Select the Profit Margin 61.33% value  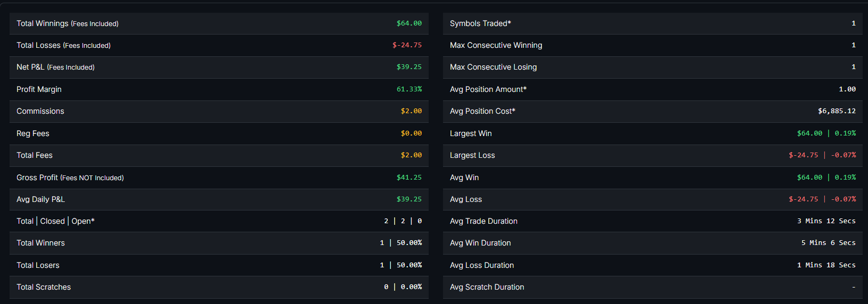409,89
